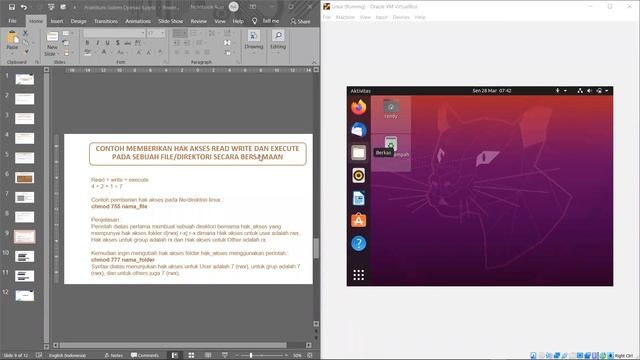
Task: Open the Machine menu in VirtualBox
Action: pyautogui.click(x=345, y=17)
